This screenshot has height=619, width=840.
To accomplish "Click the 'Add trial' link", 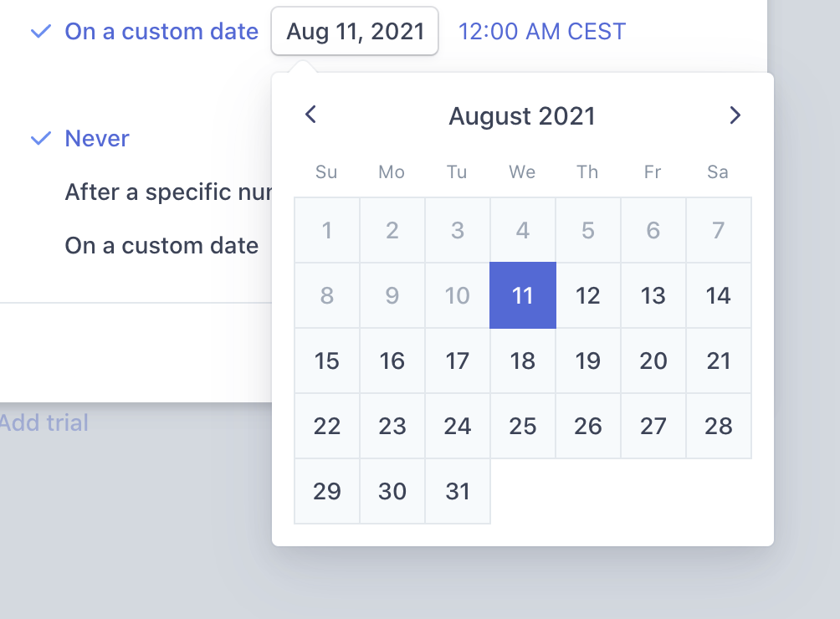I will point(44,422).
